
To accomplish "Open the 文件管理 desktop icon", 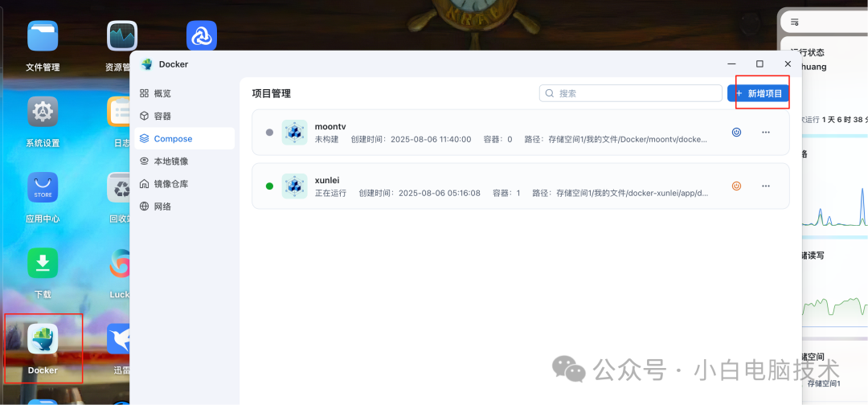I will coord(43,36).
